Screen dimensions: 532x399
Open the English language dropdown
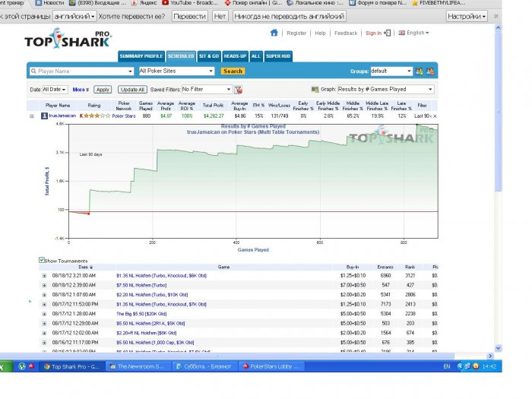coord(418,33)
